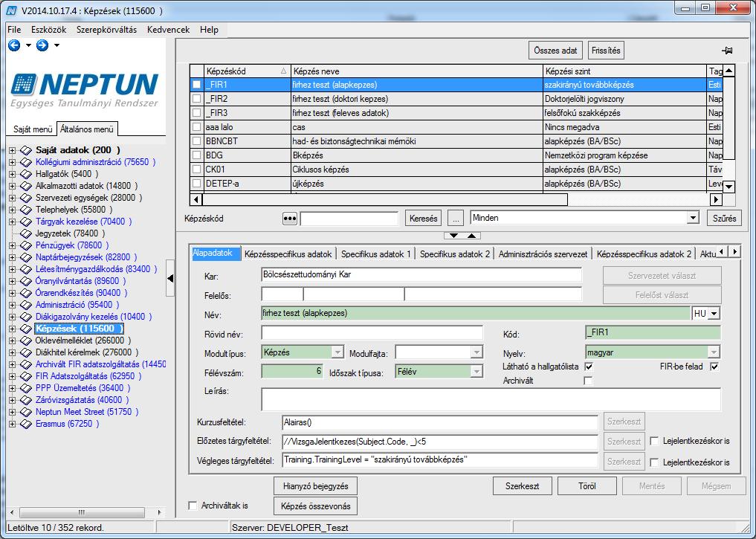
Task: Open the Szerepkörváltás menu
Action: (x=106, y=30)
